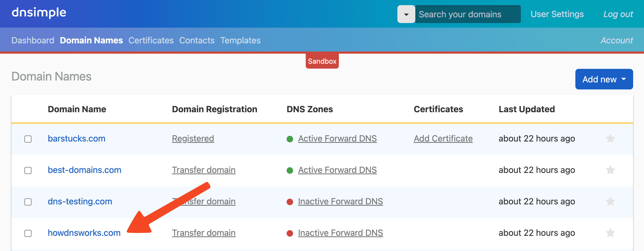644x251 pixels.
Task: Click green status dot for barstucks.com
Action: tap(290, 139)
